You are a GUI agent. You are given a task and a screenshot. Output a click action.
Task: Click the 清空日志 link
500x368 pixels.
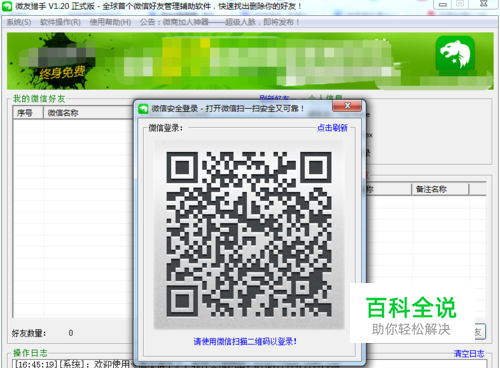point(469,354)
